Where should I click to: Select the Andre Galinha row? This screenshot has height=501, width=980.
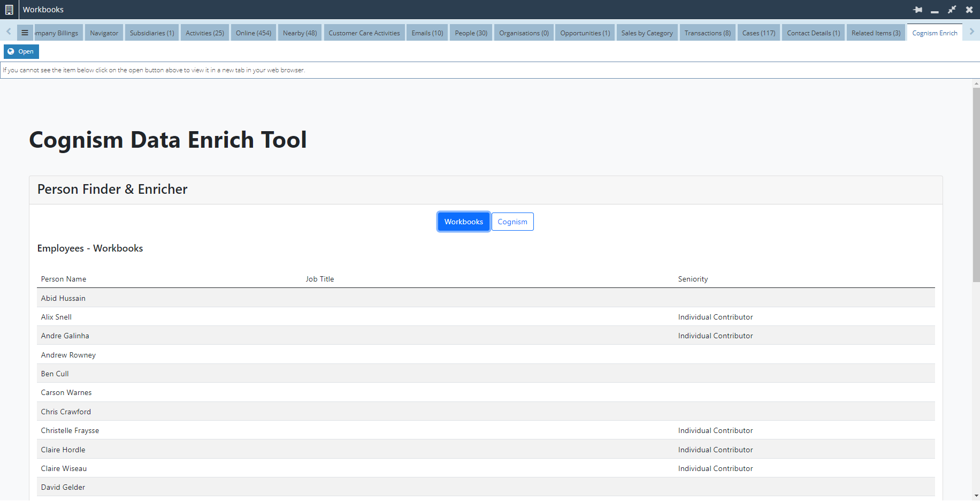486,336
